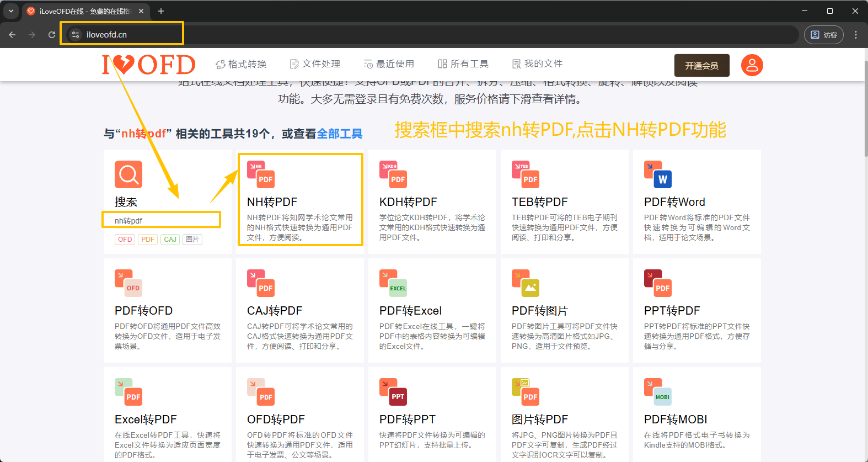Image resolution: width=868 pixels, height=462 pixels.
Task: Click the orange search magnifier icon
Action: [128, 174]
